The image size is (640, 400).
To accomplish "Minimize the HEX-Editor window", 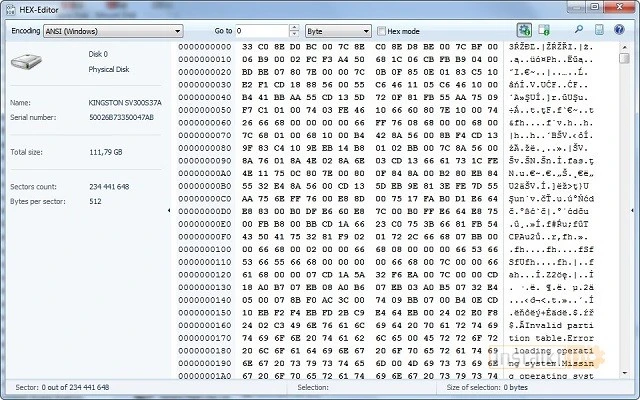I will coord(576,7).
